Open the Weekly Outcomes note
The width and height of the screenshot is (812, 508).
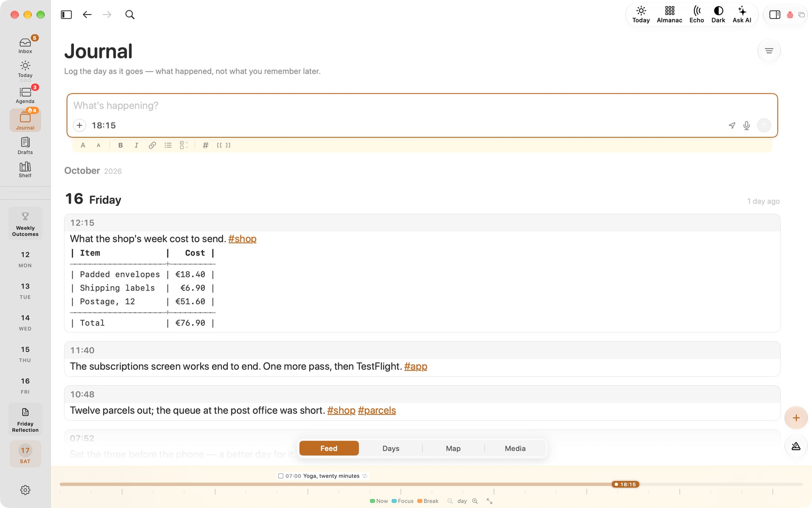[x=25, y=224]
